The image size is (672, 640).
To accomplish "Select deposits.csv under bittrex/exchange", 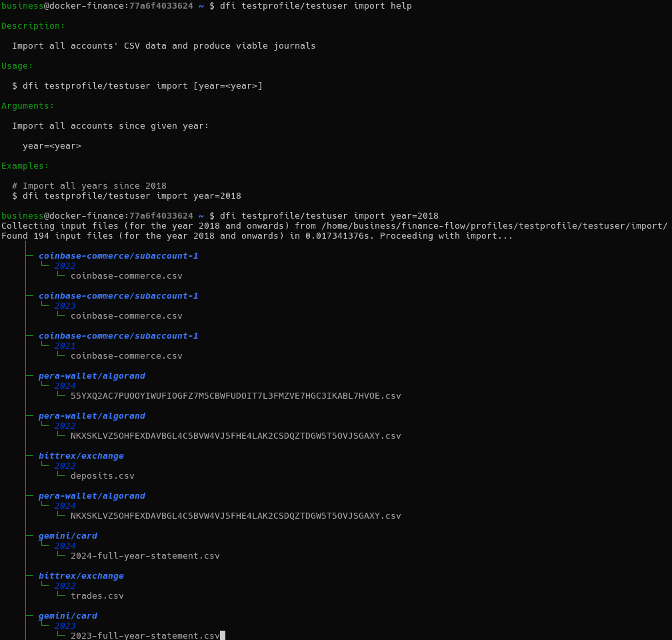I will tap(102, 476).
